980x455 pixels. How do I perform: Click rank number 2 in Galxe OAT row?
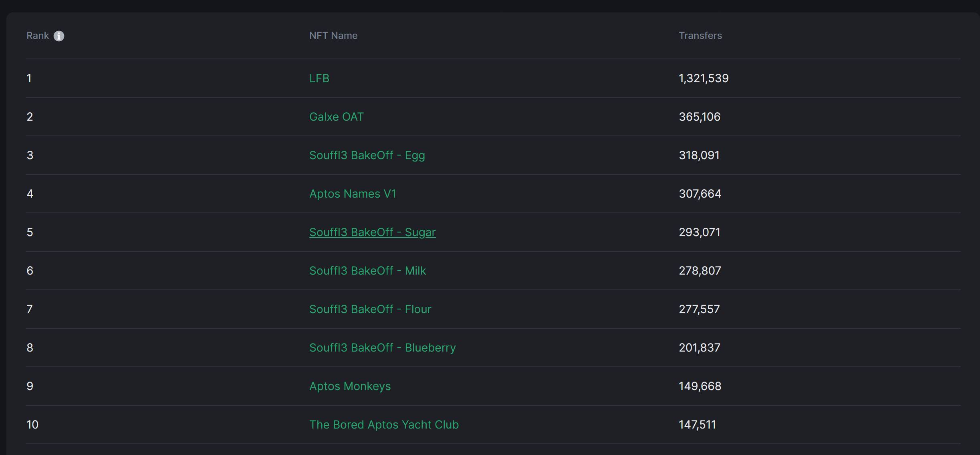coord(30,117)
